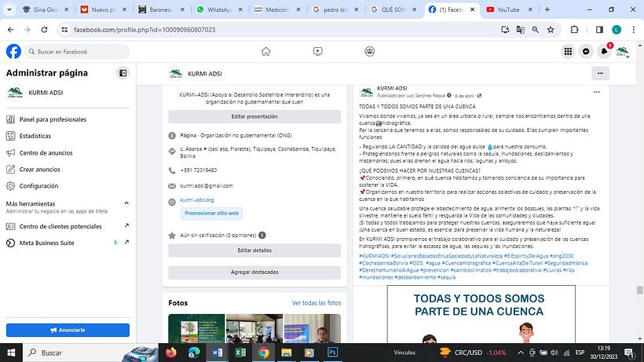Open Messenger chats icon
The image size is (644, 362).
[586, 51]
